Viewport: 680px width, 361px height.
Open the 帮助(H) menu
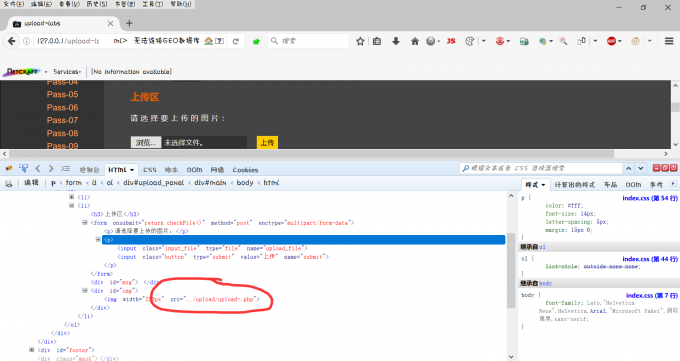click(181, 3)
